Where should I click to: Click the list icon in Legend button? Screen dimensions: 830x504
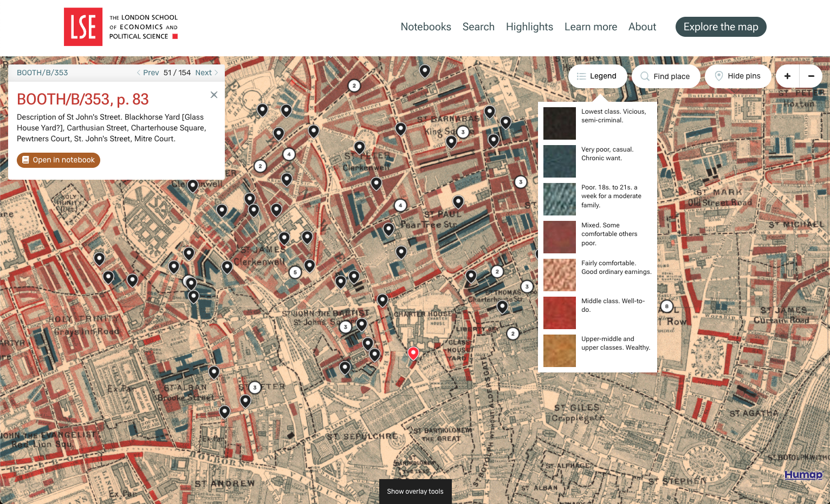581,76
